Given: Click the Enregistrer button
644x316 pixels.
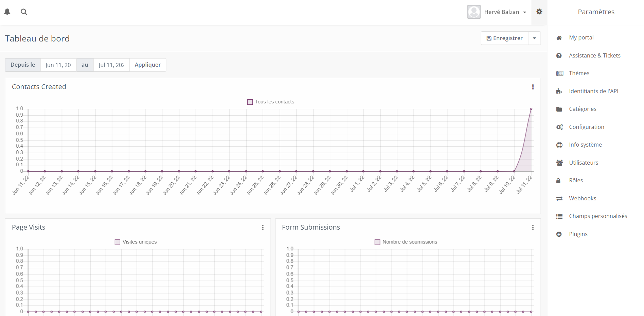Looking at the screenshot, I should pyautogui.click(x=504, y=38).
